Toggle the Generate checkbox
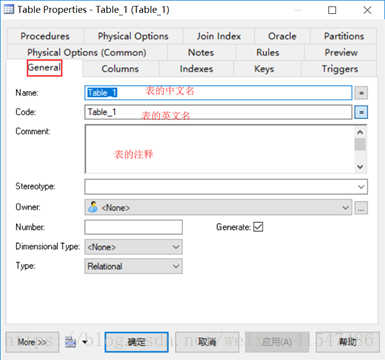Screen dimensions: 385x360 tap(258, 227)
